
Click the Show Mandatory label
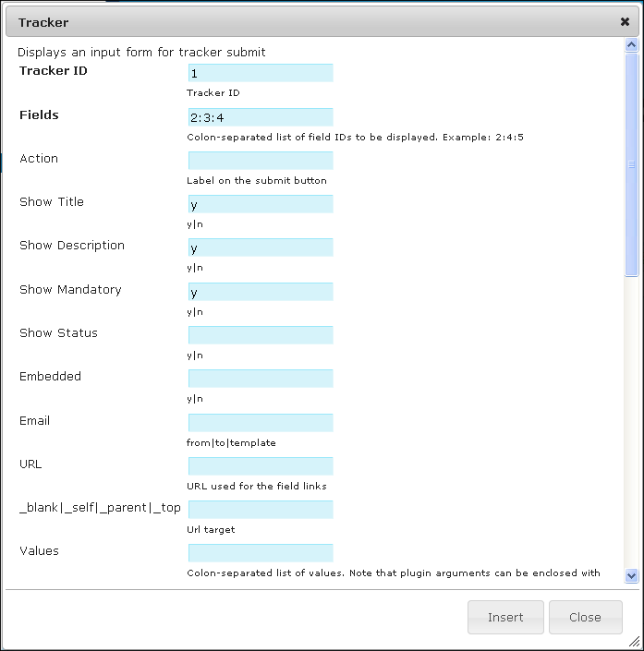pyautogui.click(x=70, y=289)
